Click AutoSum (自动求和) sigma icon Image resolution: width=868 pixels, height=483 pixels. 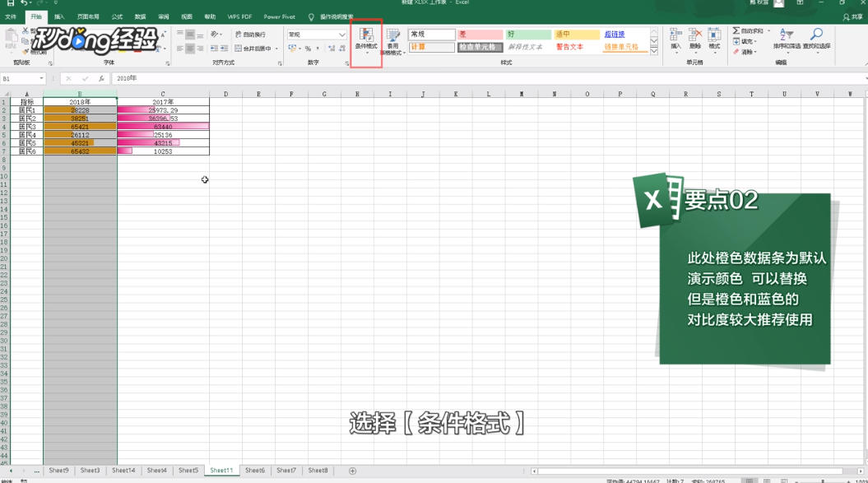point(736,30)
